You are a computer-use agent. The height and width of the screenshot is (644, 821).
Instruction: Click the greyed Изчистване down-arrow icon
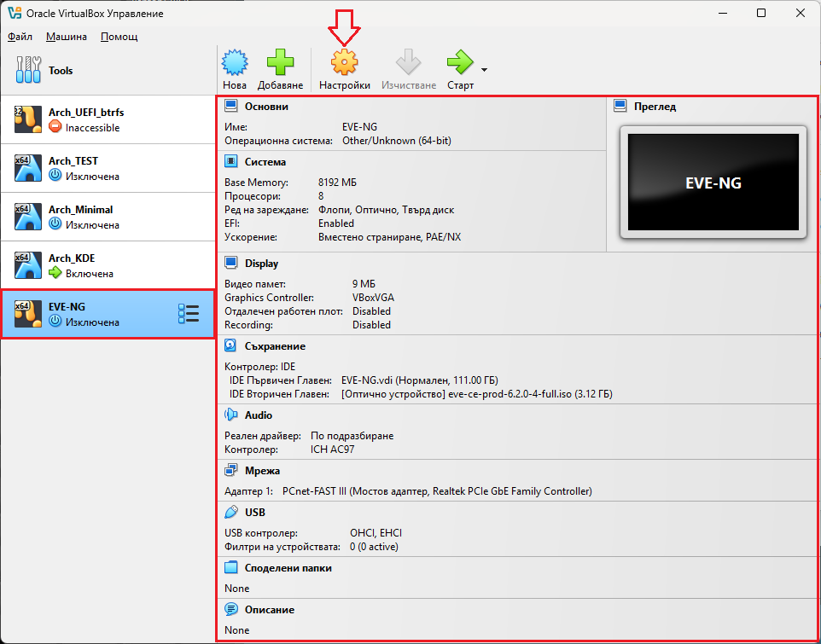click(x=409, y=63)
